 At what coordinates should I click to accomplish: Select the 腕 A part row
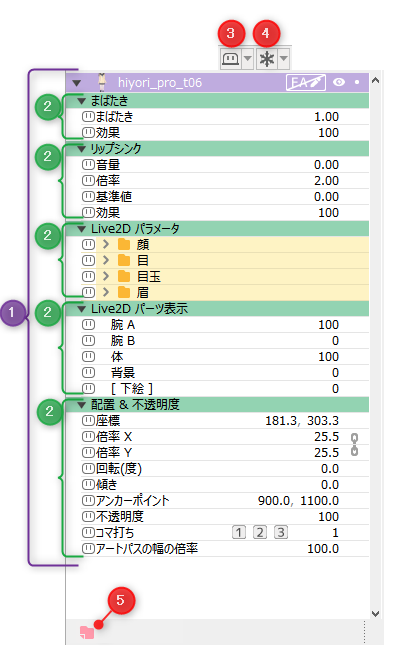224,325
